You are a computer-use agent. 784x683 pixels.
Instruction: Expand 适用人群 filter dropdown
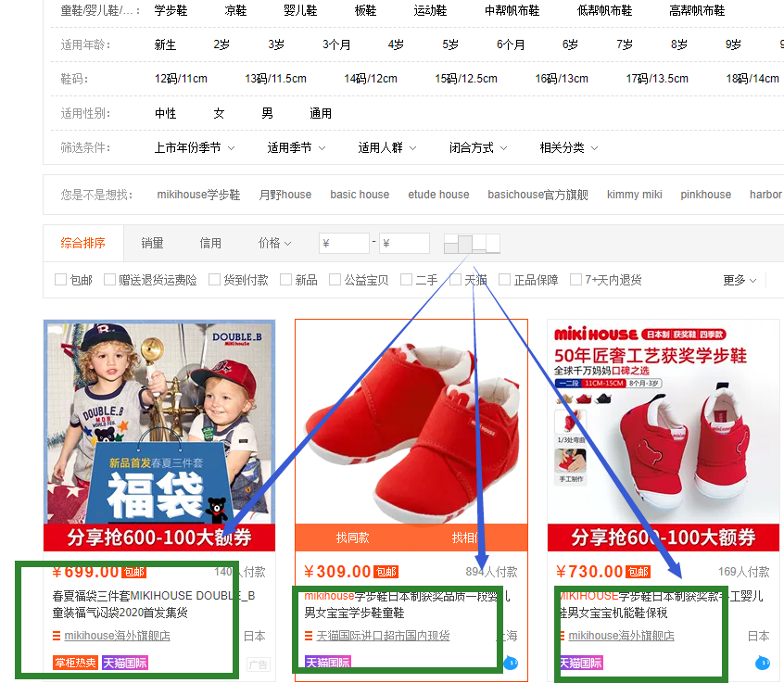pos(387,148)
